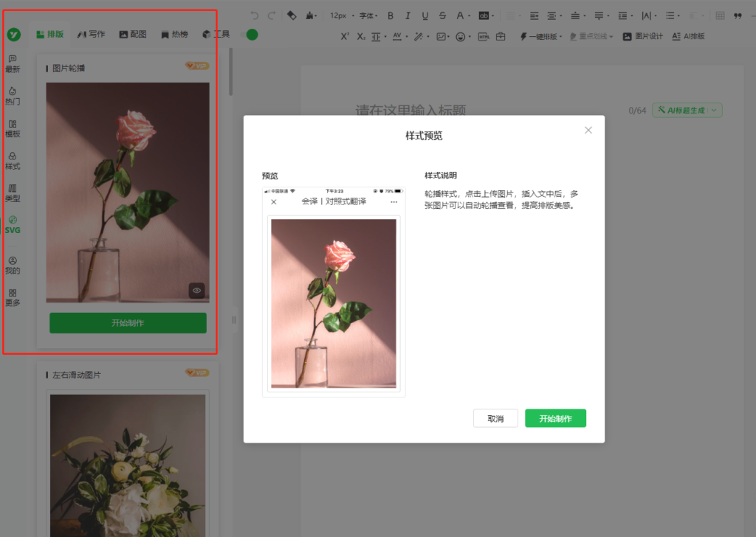This screenshot has height=537, width=756.
Task: Click the ab text highlight icon
Action: [x=484, y=16]
